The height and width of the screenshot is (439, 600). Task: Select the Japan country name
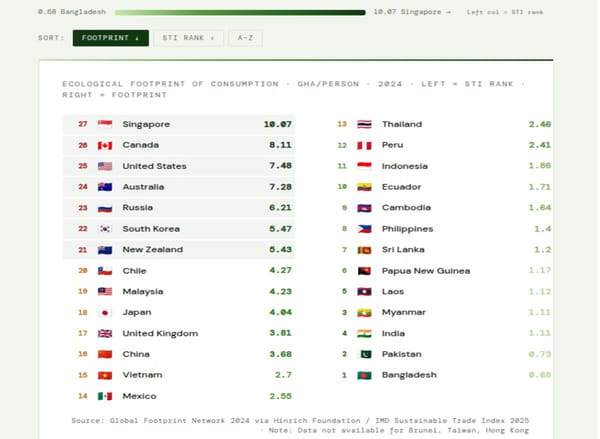click(x=137, y=313)
